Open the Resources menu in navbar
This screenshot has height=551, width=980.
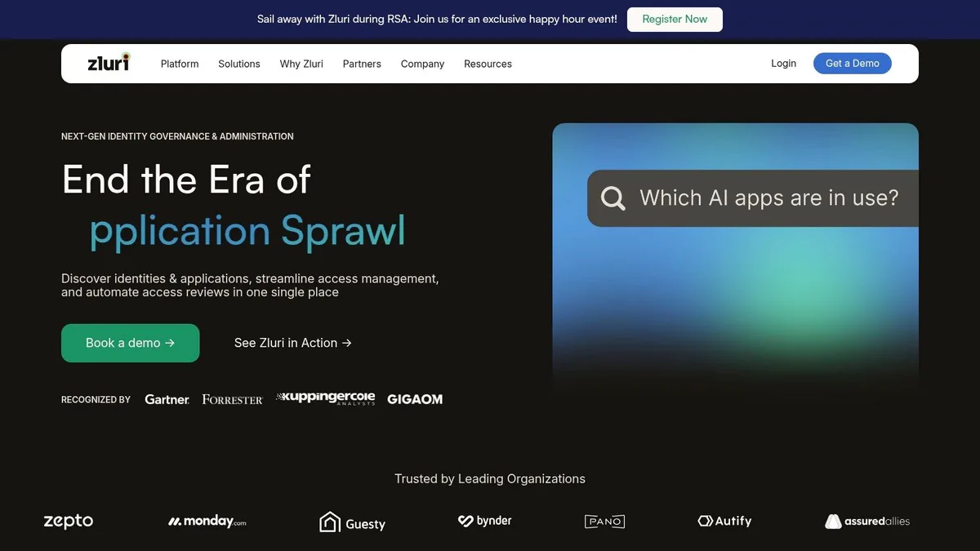pos(488,64)
